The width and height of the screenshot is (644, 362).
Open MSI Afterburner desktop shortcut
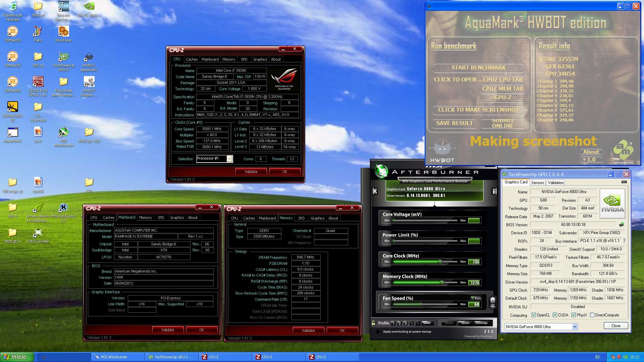click(x=63, y=137)
